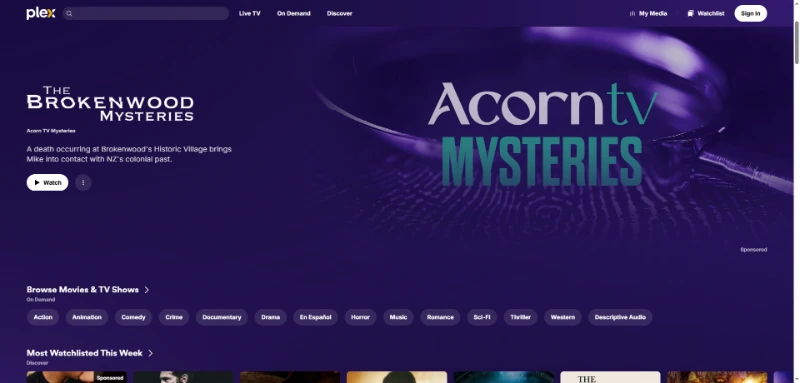Image resolution: width=800 pixels, height=383 pixels.
Task: Select the Sci-Fi genre chip
Action: tap(482, 317)
